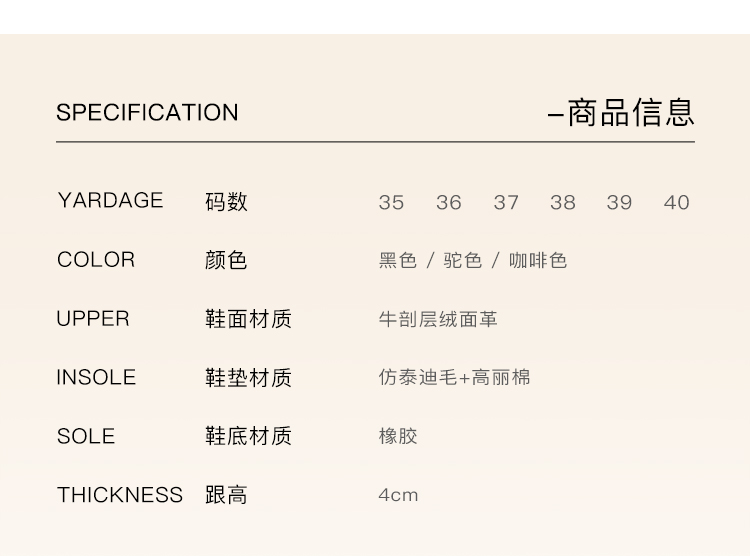Choose the 驼色 color option
This screenshot has width=750, height=556.
[x=462, y=261]
